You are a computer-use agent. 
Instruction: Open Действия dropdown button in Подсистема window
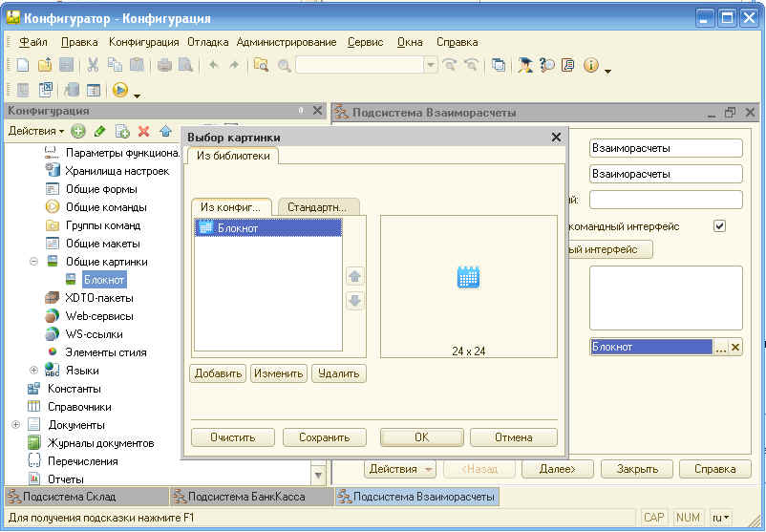coord(400,469)
